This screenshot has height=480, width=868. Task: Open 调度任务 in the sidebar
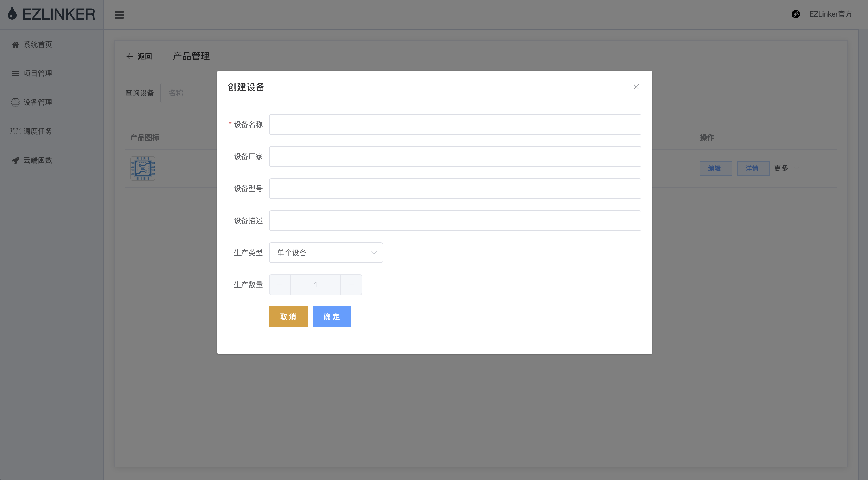coord(38,131)
